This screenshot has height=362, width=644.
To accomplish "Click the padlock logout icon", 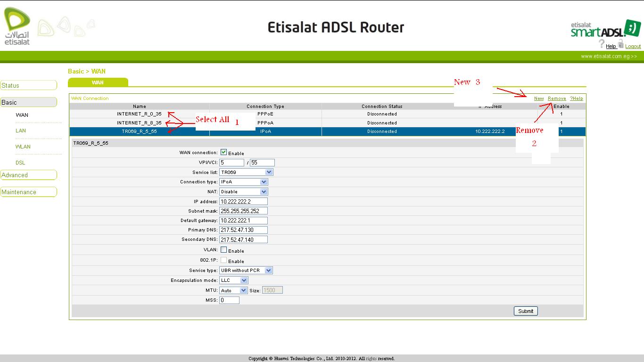I will (621, 44).
